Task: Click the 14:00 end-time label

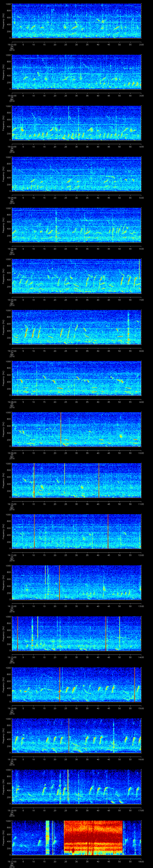Action: pyautogui.click(x=141, y=657)
